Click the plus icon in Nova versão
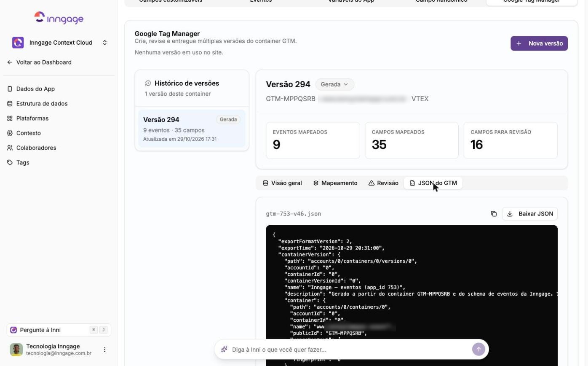The image size is (588, 366). tap(519, 43)
